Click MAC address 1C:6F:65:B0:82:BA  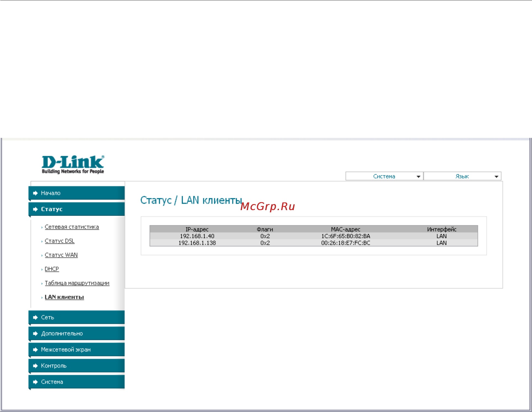(346, 236)
